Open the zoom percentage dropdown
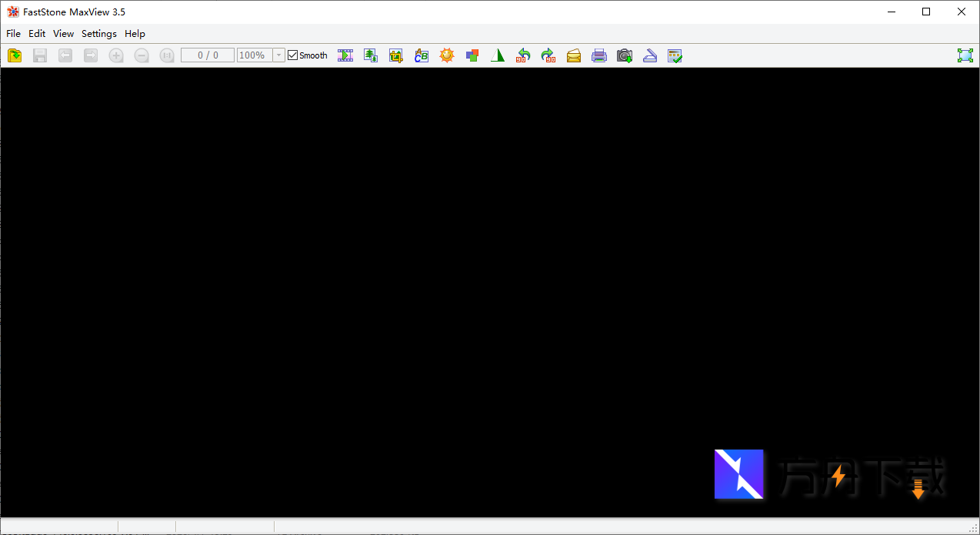This screenshot has height=535, width=980. pyautogui.click(x=278, y=55)
